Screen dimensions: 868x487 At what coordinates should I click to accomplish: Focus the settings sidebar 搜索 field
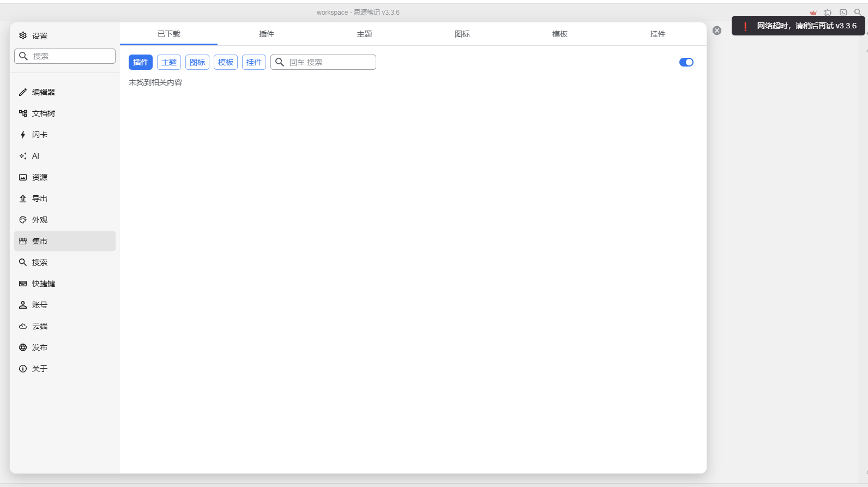(x=71, y=56)
